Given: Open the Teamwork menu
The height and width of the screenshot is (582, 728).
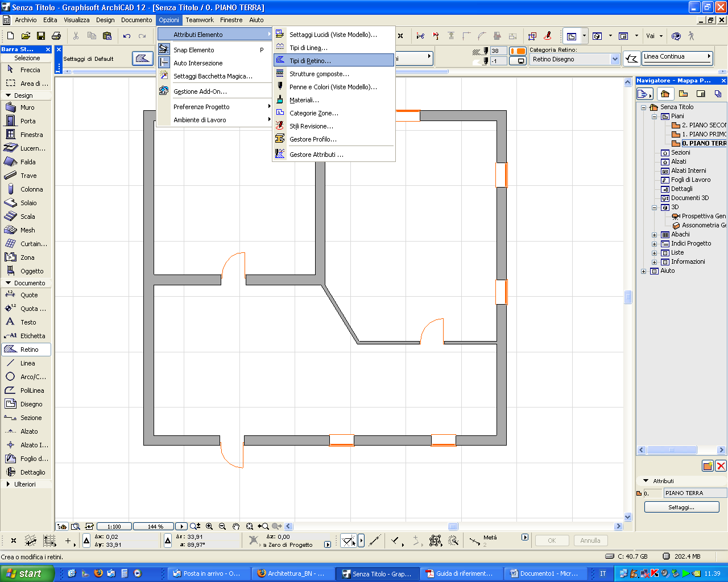Looking at the screenshot, I should [x=200, y=20].
